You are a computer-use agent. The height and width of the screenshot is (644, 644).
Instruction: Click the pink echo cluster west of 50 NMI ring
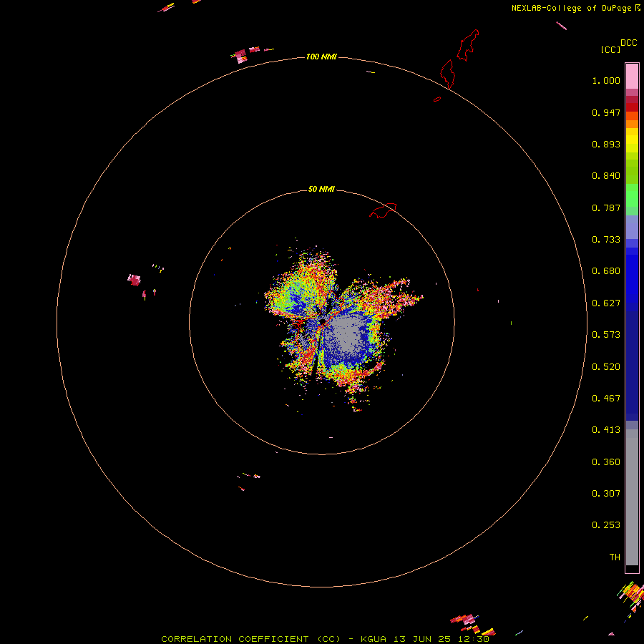pos(135,280)
